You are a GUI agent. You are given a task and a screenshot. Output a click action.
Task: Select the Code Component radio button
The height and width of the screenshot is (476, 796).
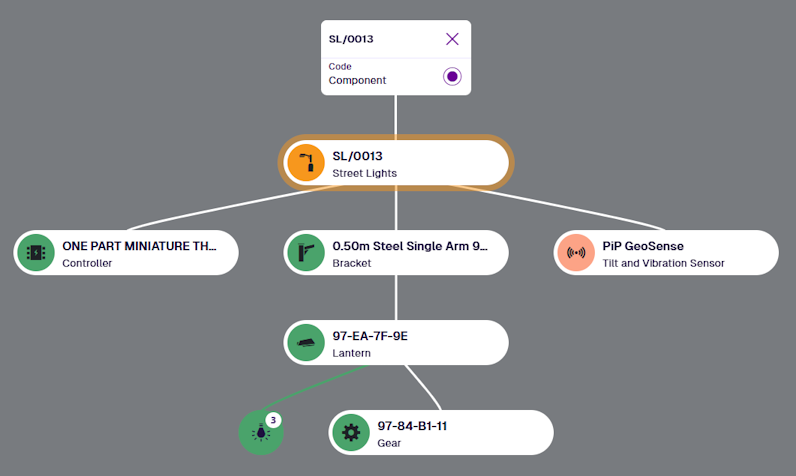[x=452, y=76]
